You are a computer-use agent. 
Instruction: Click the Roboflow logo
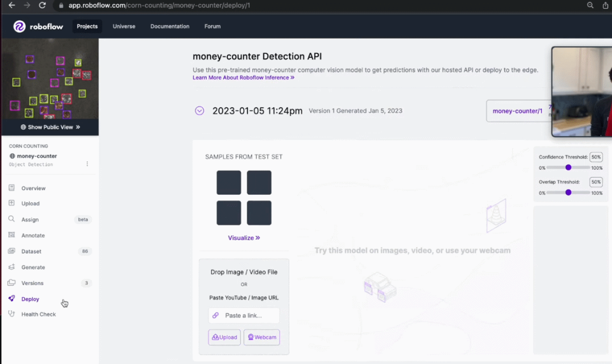pyautogui.click(x=38, y=26)
